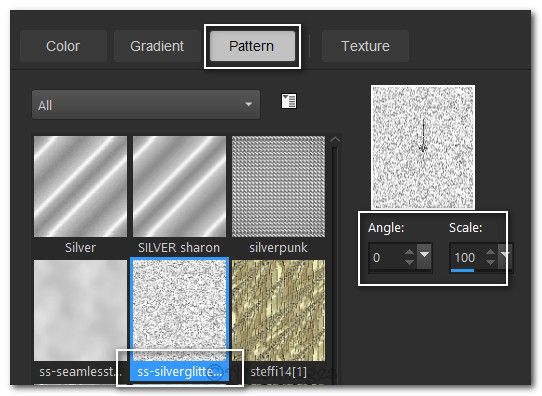Open the Scale slider dropdown arrow
Image resolution: width=542 pixels, height=396 pixels.
[x=505, y=256]
